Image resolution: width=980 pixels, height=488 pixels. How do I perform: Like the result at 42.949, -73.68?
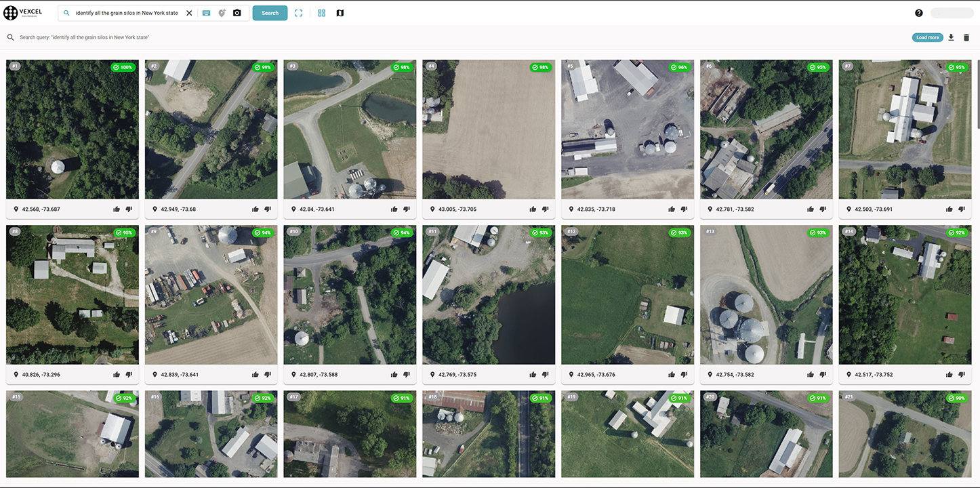256,209
